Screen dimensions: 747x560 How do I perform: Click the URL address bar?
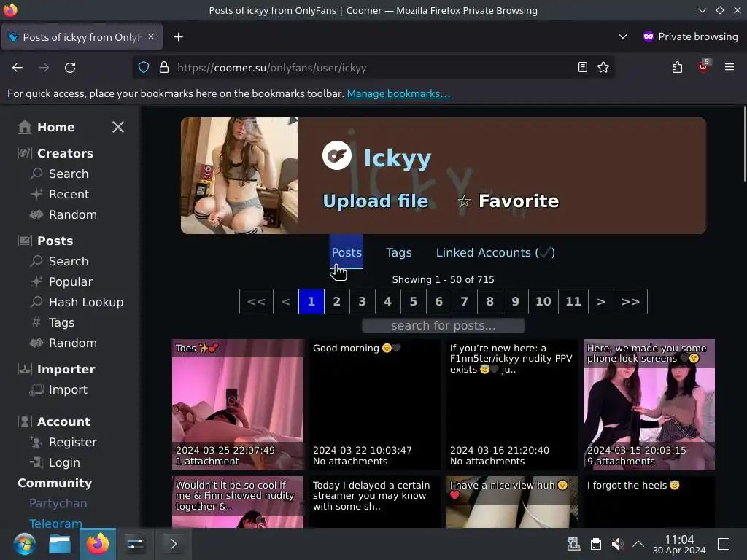pyautogui.click(x=374, y=68)
